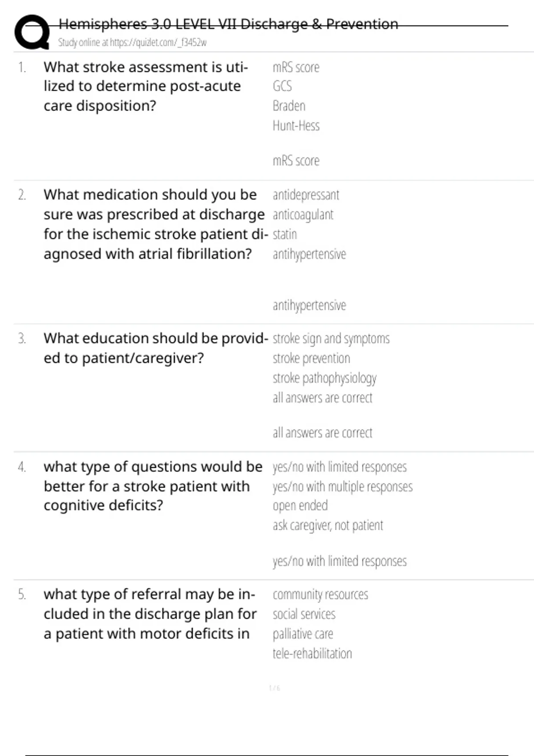This screenshot has width=534, height=756.
Task: Click the social services option
Action: click(x=304, y=614)
